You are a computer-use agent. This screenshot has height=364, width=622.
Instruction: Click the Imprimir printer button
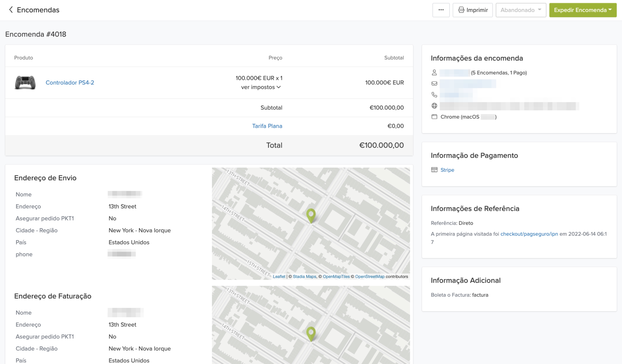472,10
